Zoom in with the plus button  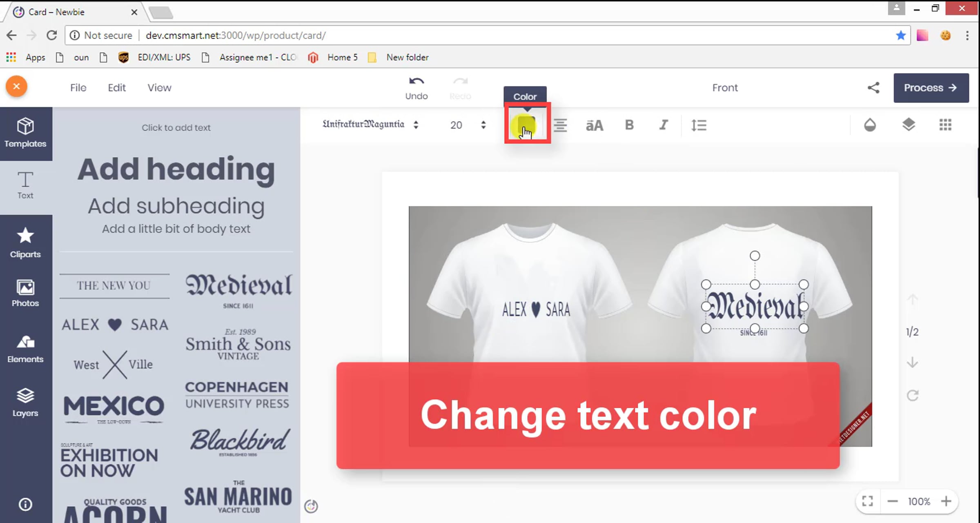point(946,501)
